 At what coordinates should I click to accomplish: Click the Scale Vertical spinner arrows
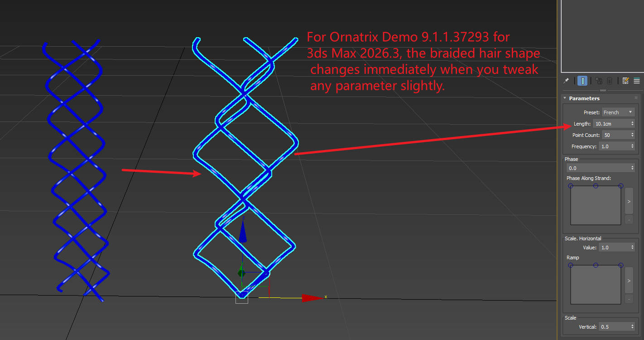632,326
